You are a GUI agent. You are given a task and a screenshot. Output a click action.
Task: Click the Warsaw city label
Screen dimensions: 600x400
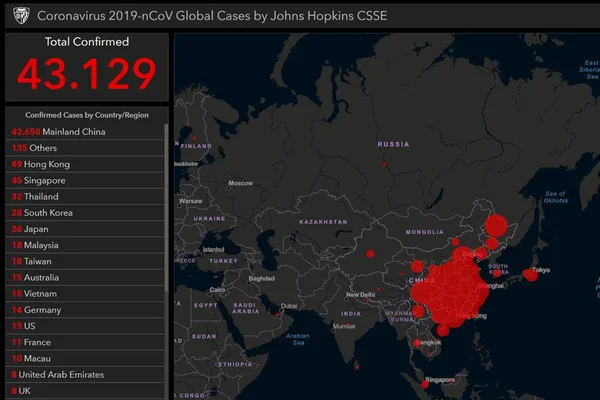[x=191, y=201]
